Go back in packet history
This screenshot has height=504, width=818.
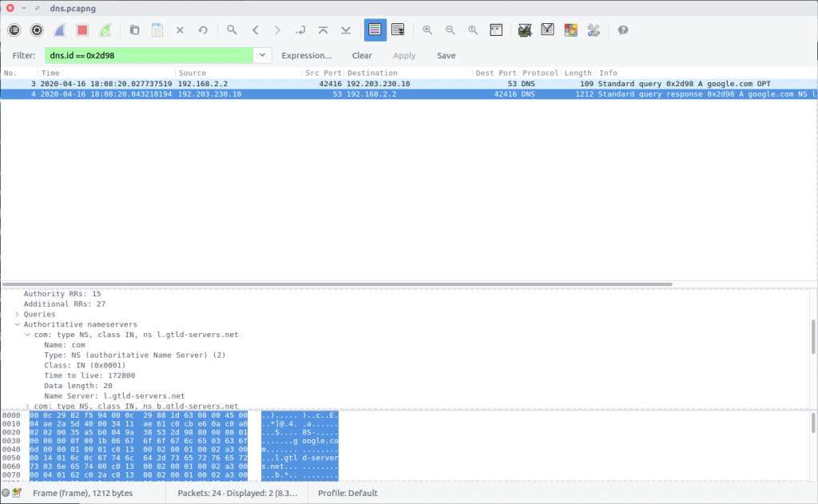click(255, 30)
